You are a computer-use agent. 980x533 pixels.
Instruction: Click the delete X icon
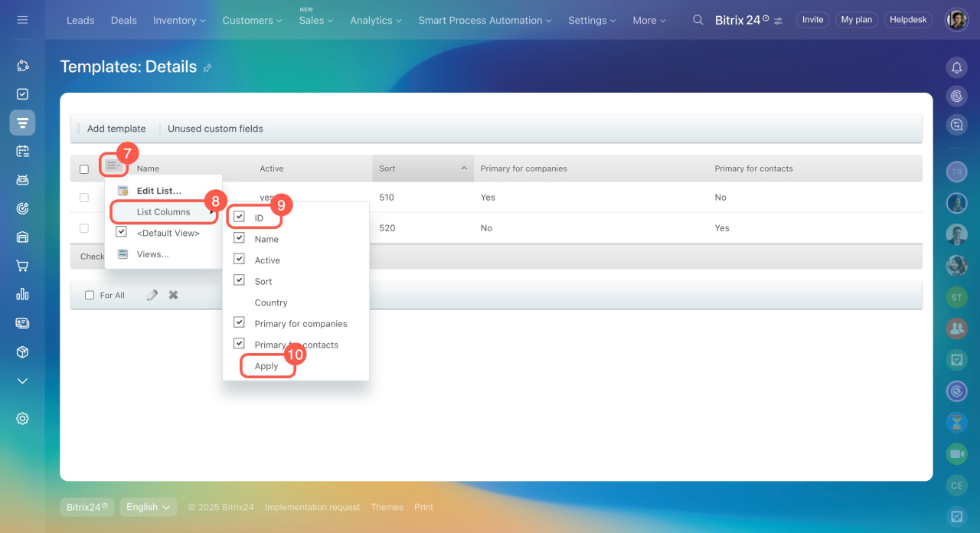coord(173,295)
